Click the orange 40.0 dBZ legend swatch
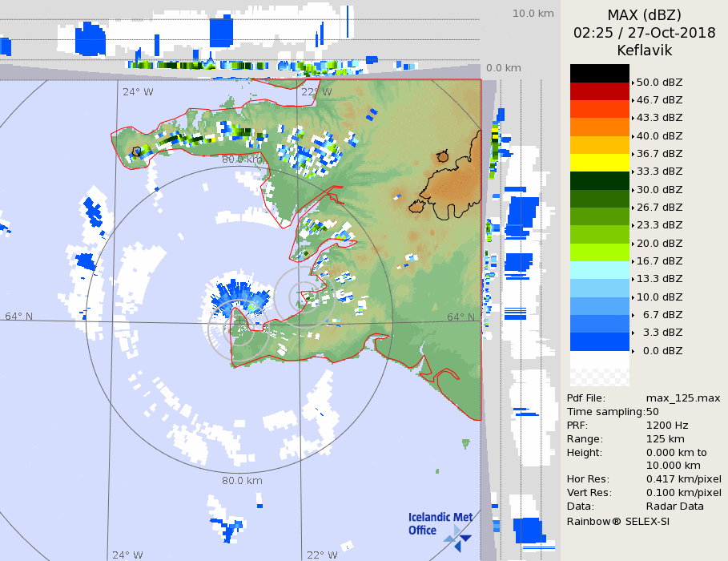Viewport: 728px width, 561px height. (x=599, y=127)
